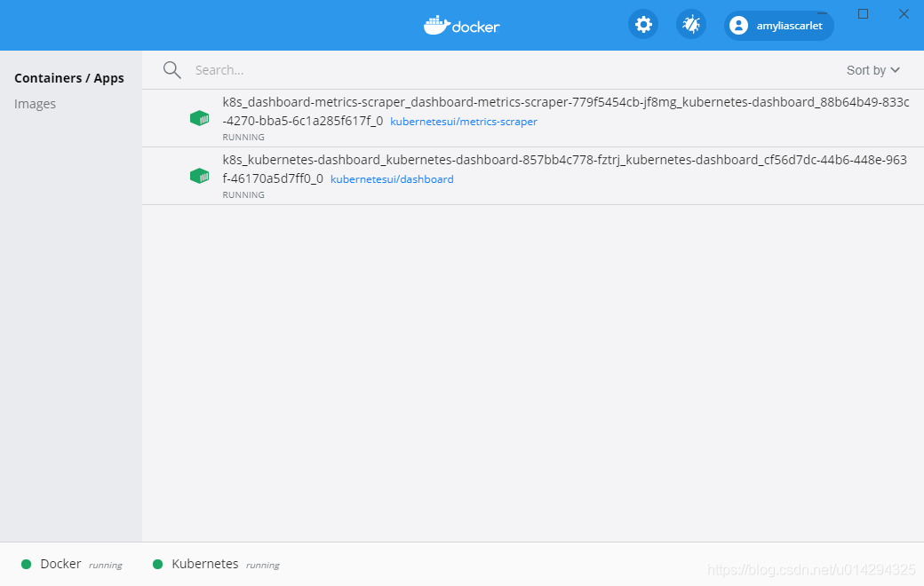Click the search magnifier icon
Viewport: 924px width, 586px height.
[x=172, y=70]
